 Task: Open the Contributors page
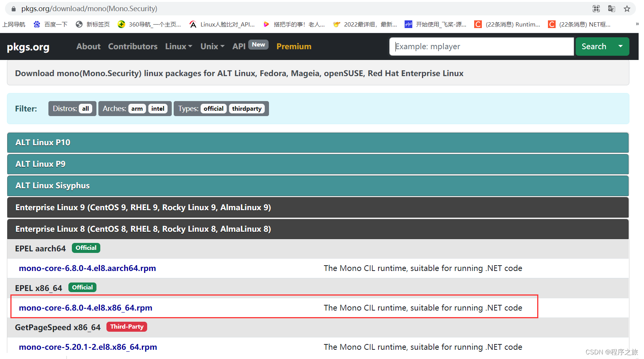[x=133, y=47]
